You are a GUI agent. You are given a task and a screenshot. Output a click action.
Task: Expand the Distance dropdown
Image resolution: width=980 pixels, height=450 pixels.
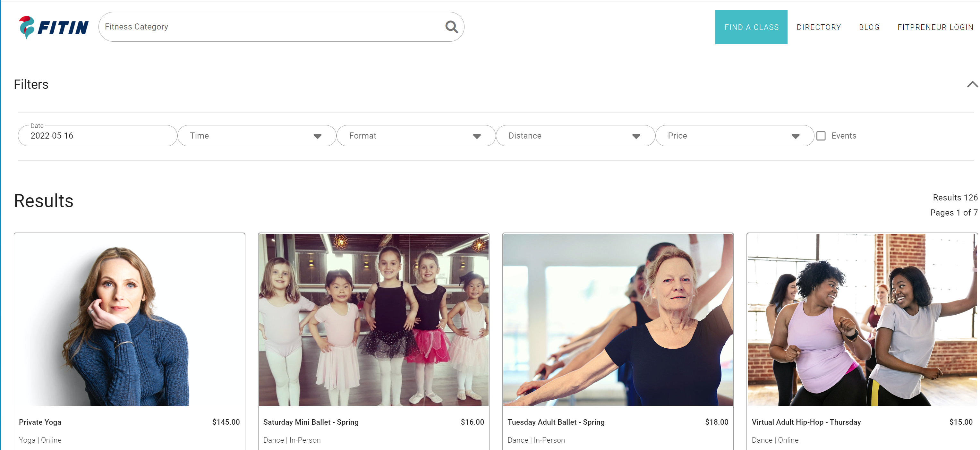(x=575, y=136)
